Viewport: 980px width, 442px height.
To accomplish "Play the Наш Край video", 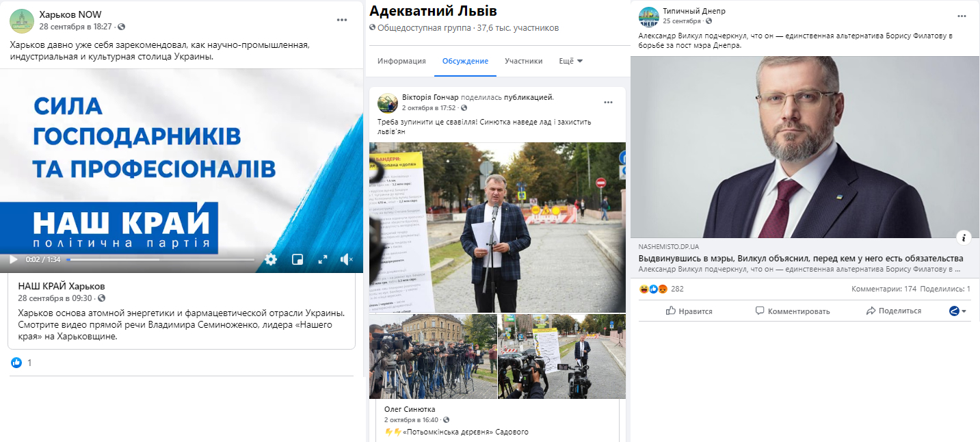I will coord(13,259).
